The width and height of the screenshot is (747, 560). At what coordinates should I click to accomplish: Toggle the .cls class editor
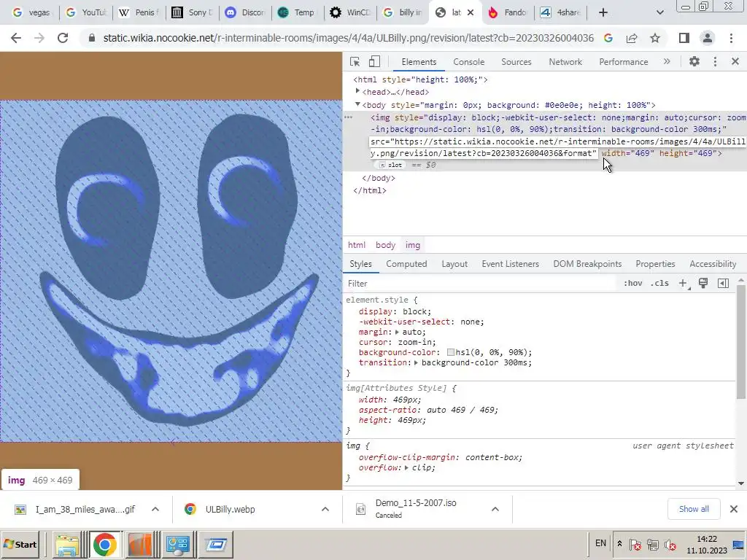659,284
